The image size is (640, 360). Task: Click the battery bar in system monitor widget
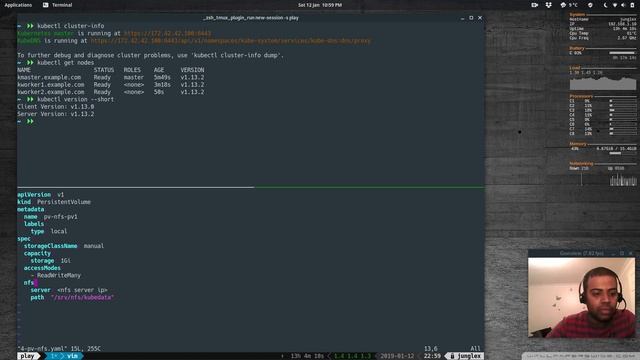click(622, 53)
